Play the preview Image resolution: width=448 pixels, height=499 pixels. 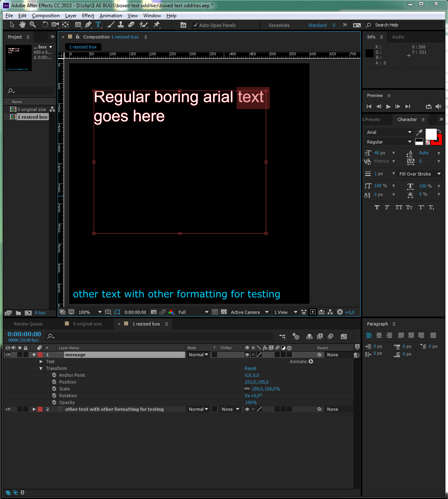(388, 106)
